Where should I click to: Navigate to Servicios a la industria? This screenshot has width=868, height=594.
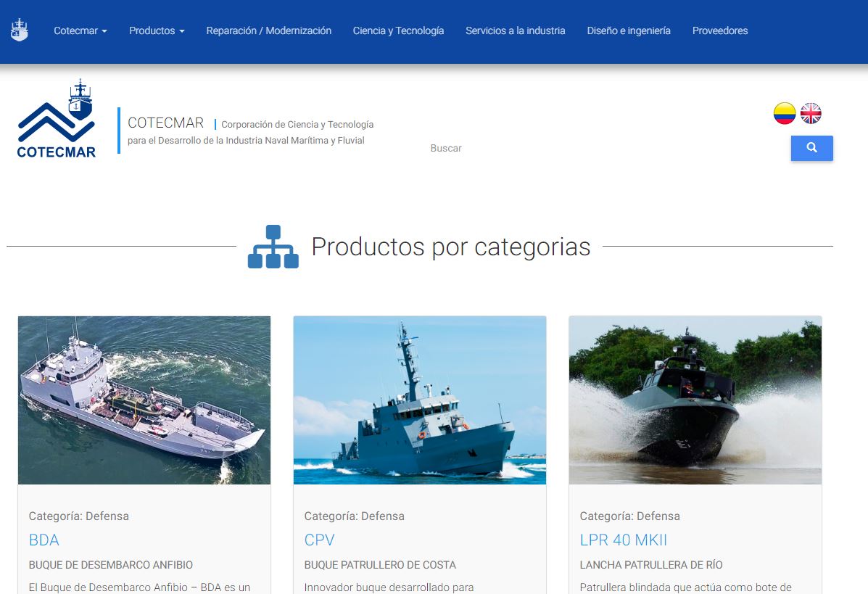click(x=515, y=30)
